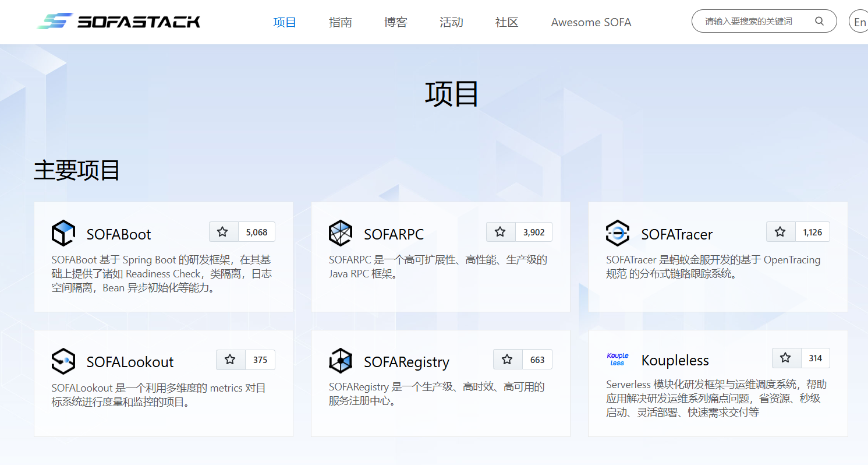Open the Awesome SOFA nav item
The image size is (868, 465).
coord(591,22)
